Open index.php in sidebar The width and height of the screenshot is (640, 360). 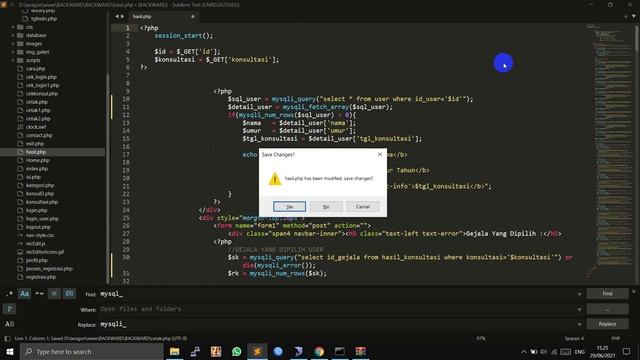(x=37, y=169)
